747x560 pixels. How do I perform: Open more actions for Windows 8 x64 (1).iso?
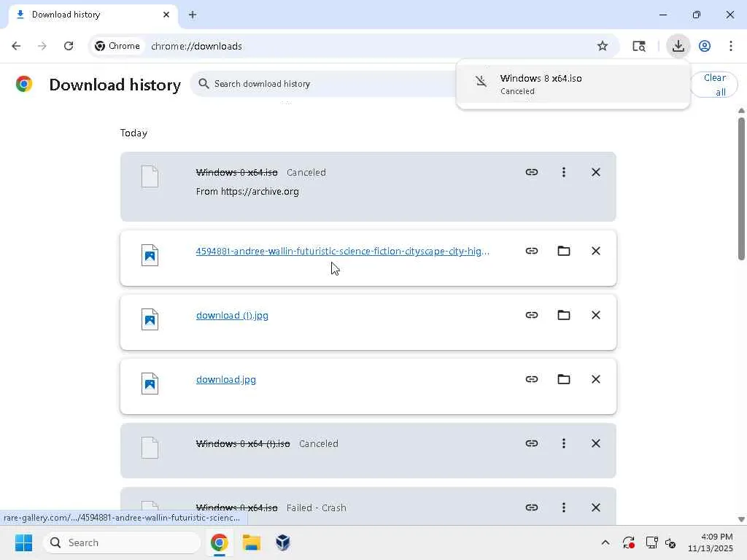[564, 443]
